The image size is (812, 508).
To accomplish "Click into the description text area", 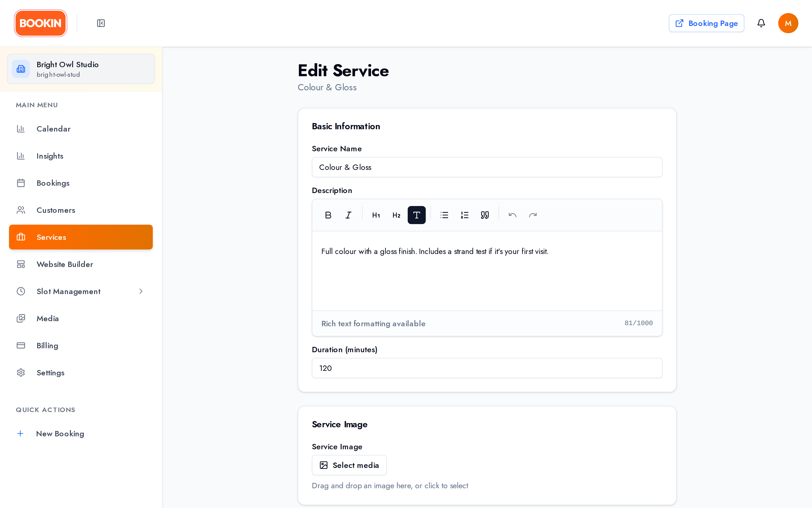I will [x=487, y=271].
